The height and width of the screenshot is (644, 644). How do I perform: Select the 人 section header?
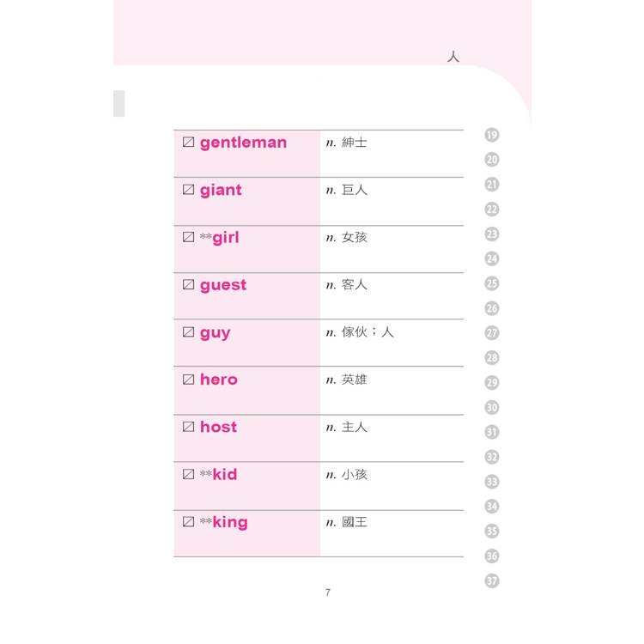coord(453,57)
